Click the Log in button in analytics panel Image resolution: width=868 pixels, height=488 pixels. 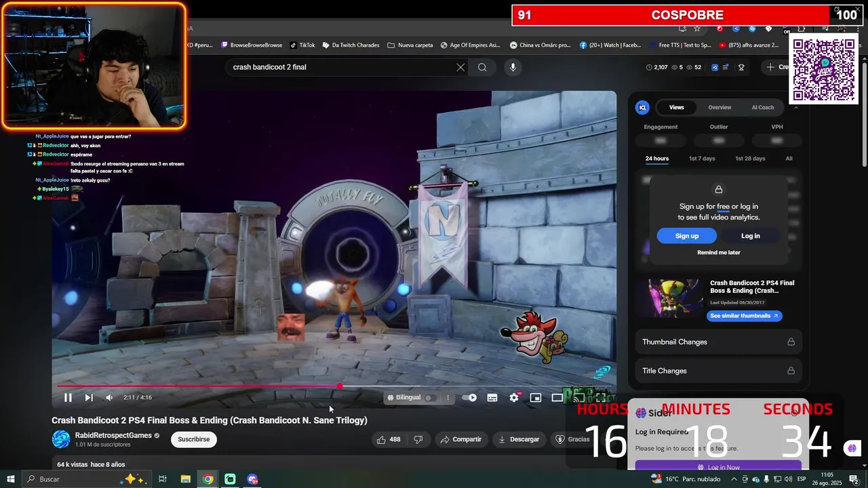751,236
